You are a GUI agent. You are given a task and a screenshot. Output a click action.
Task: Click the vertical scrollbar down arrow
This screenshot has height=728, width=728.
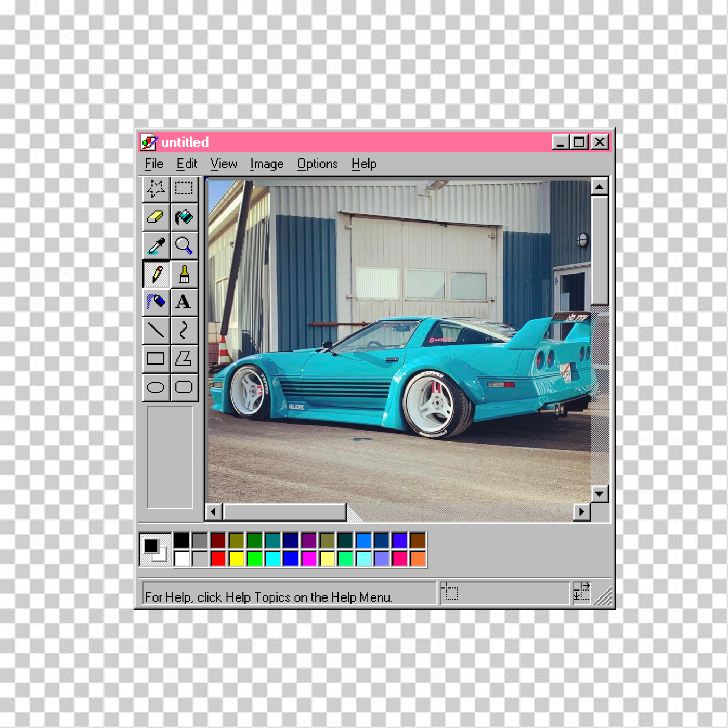pos(600,494)
